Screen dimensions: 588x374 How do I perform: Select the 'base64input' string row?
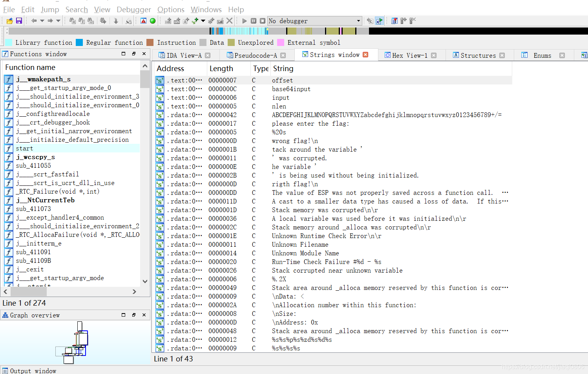(333, 89)
